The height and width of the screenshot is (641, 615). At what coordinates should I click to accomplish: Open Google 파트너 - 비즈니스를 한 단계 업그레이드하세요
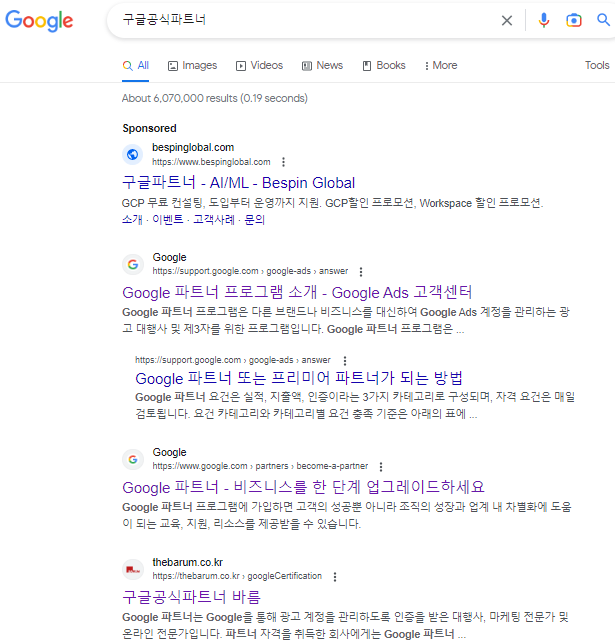(x=303, y=487)
